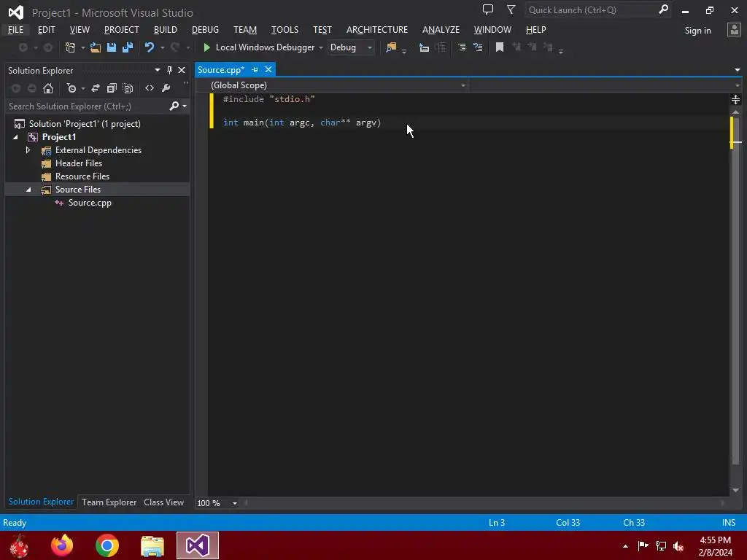Viewport: 747px width, 560px height.
Task: Click the New Project toolbar icon
Action: [71, 47]
